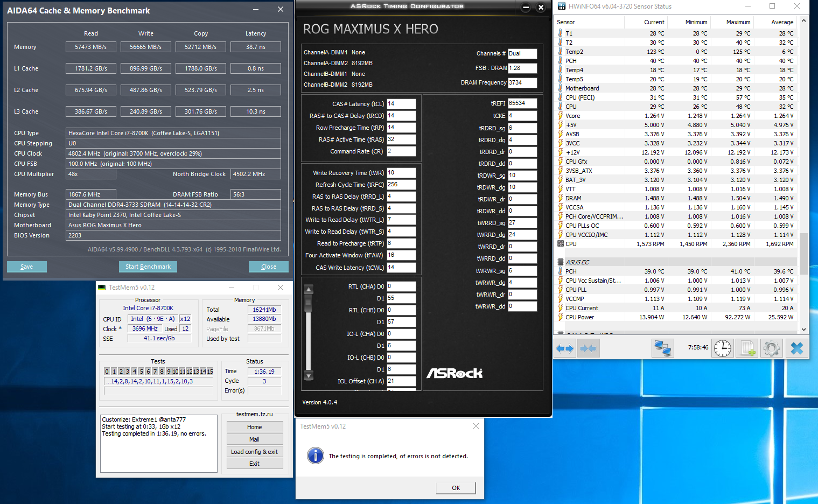Click the Intel Core i7-8700K label in TestMem5
This screenshot has width=818, height=504.
[x=148, y=308]
